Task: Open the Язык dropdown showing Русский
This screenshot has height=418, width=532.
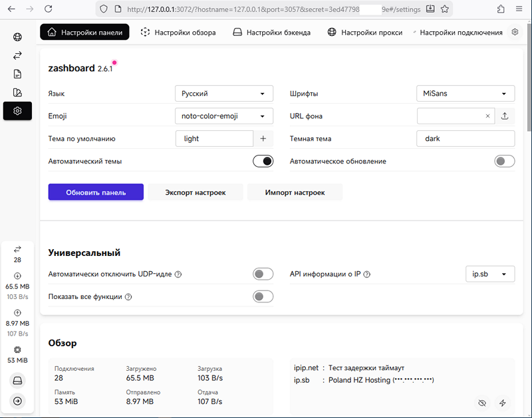Action: point(224,94)
